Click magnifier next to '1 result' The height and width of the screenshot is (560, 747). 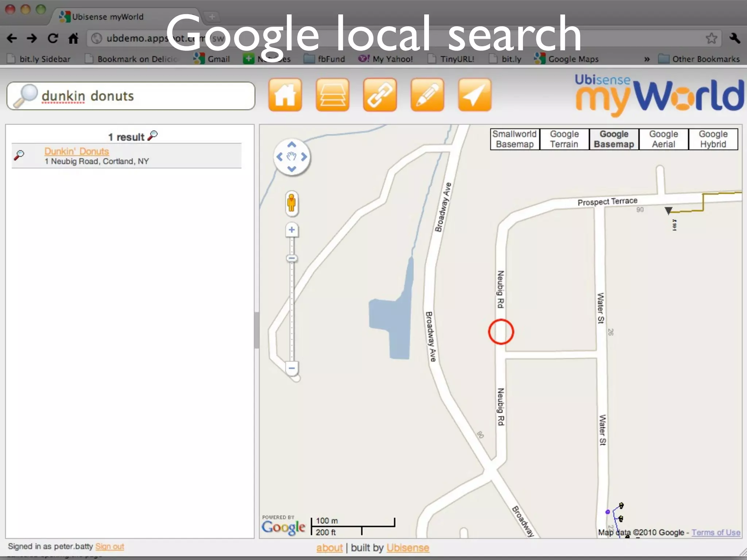pyautogui.click(x=153, y=136)
